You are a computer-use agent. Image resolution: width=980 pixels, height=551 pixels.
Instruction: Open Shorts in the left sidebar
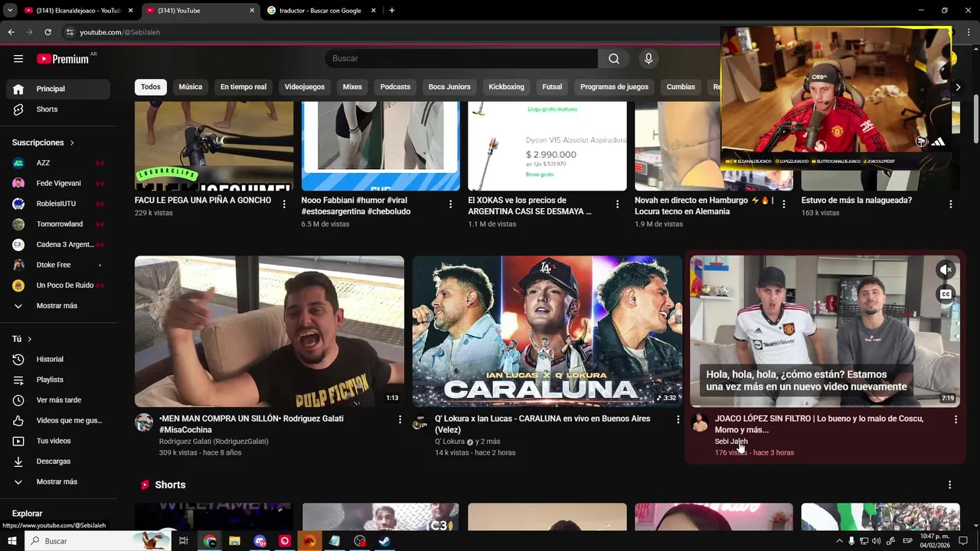[58, 109]
